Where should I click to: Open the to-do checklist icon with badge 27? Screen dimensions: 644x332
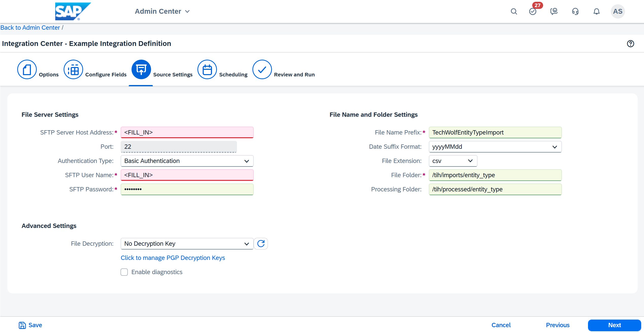pyautogui.click(x=533, y=11)
